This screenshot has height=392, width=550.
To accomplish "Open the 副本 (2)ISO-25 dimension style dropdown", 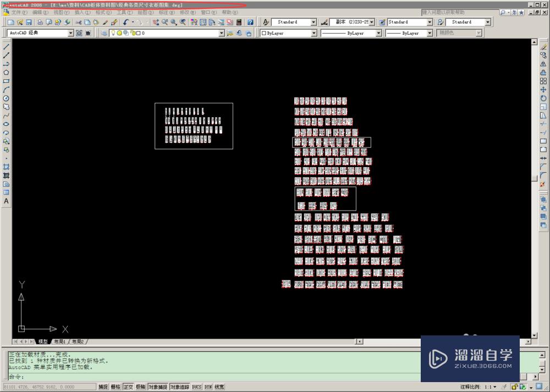I will pyautogui.click(x=372, y=22).
